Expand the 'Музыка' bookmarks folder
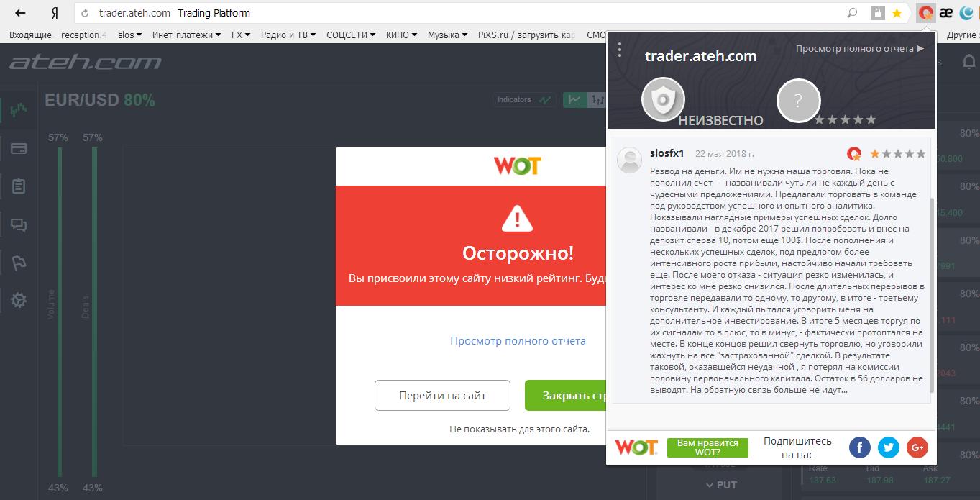Screen dimensions: 980x500 click(x=447, y=35)
